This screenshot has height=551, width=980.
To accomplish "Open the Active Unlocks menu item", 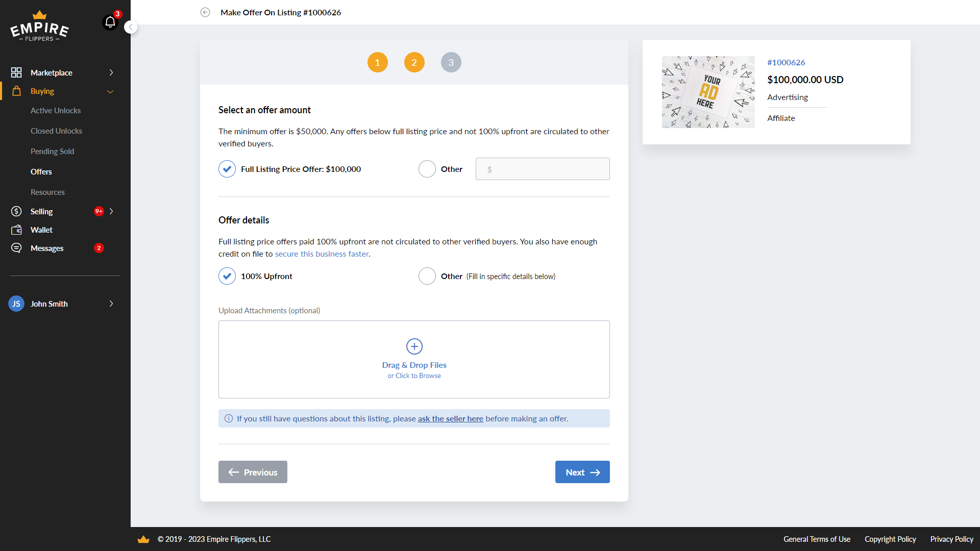I will [x=56, y=111].
